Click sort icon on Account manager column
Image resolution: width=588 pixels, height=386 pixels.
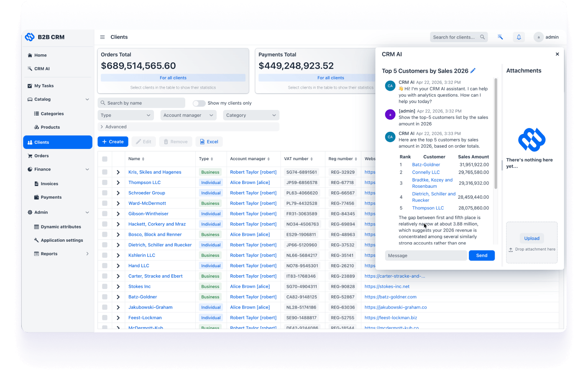click(x=268, y=159)
